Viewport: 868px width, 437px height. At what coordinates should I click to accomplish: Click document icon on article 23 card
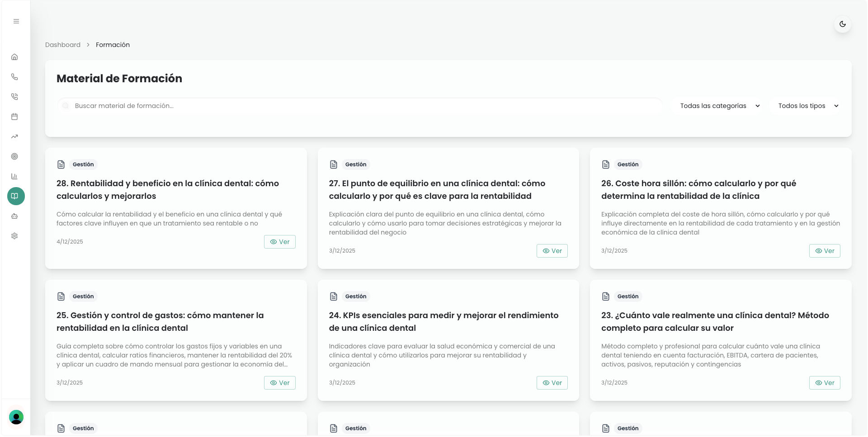(x=606, y=296)
